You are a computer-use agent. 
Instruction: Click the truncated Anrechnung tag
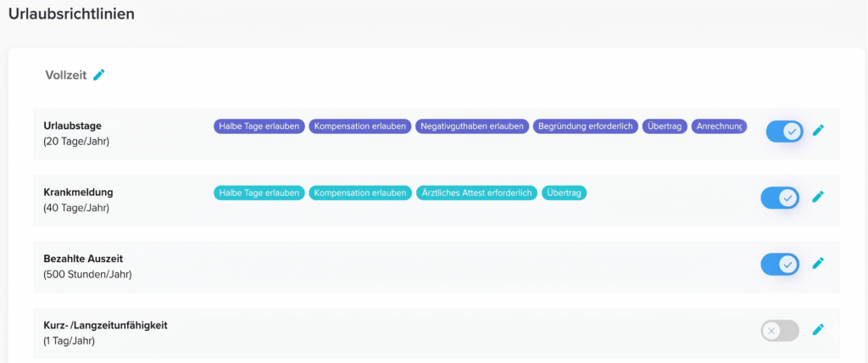[719, 126]
